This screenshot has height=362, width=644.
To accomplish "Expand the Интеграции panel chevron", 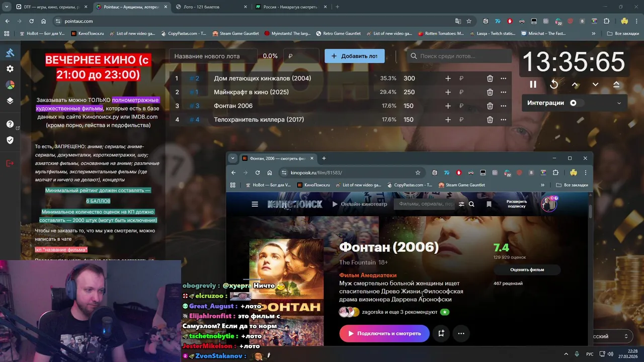I will (x=619, y=103).
